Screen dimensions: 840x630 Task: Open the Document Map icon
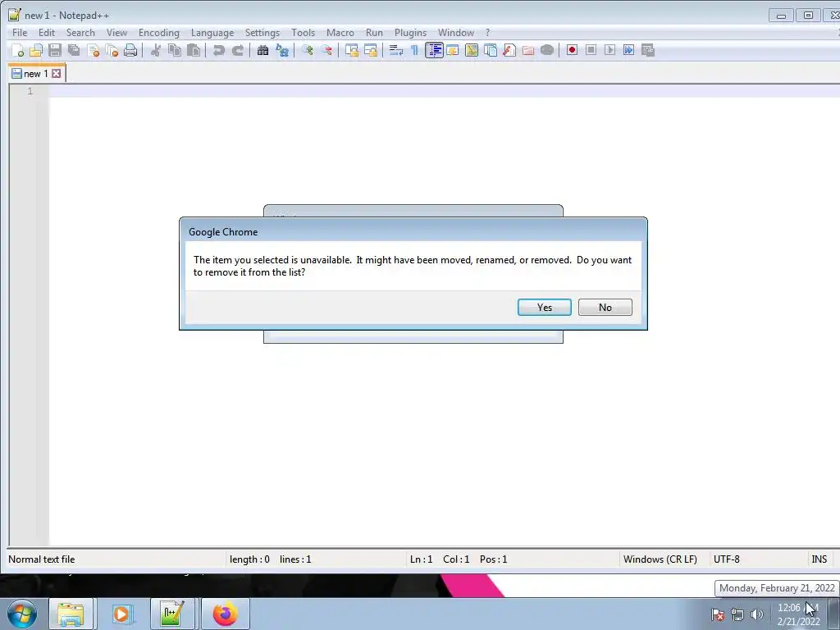[472, 50]
